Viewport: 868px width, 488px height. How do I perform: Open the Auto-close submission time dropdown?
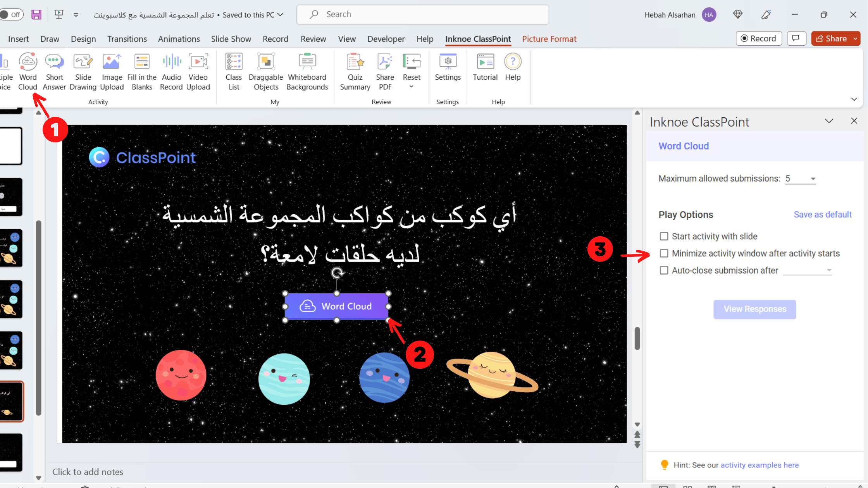click(808, 270)
